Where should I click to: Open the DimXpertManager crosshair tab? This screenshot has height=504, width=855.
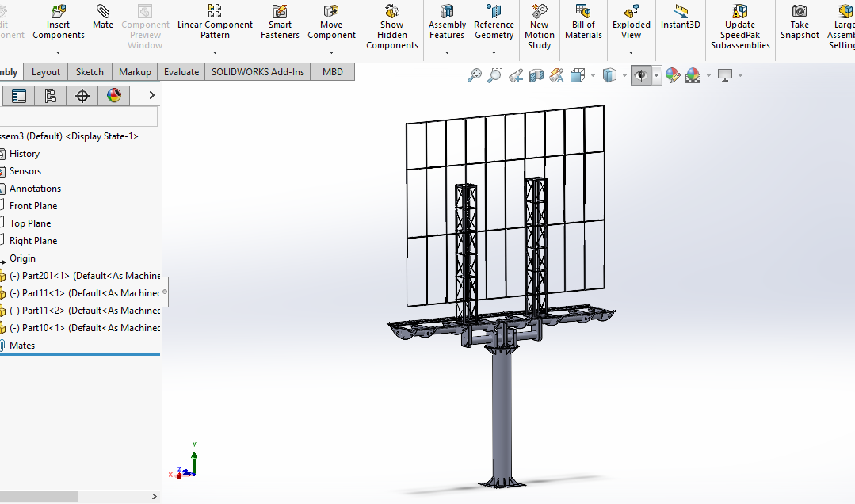coord(82,96)
